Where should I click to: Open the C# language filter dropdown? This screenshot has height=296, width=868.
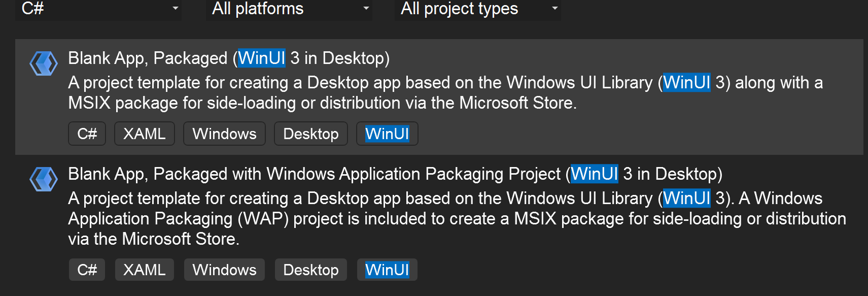98,9
